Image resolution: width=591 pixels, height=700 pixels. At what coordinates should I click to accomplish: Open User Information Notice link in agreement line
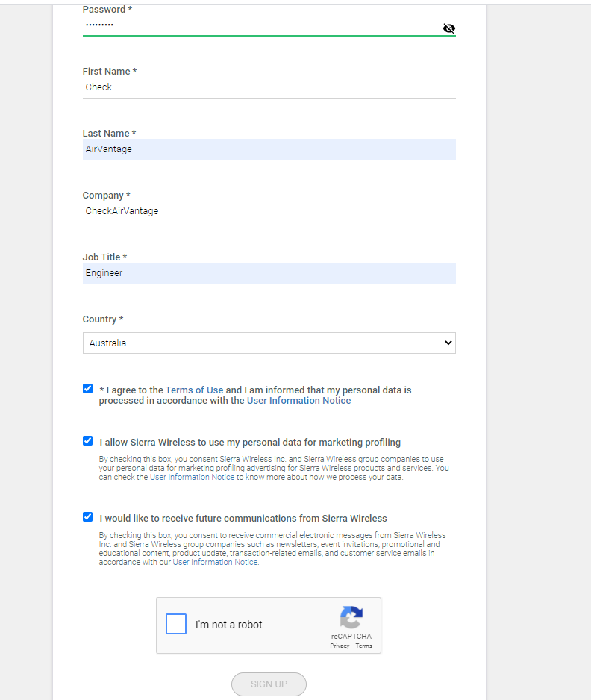click(298, 401)
